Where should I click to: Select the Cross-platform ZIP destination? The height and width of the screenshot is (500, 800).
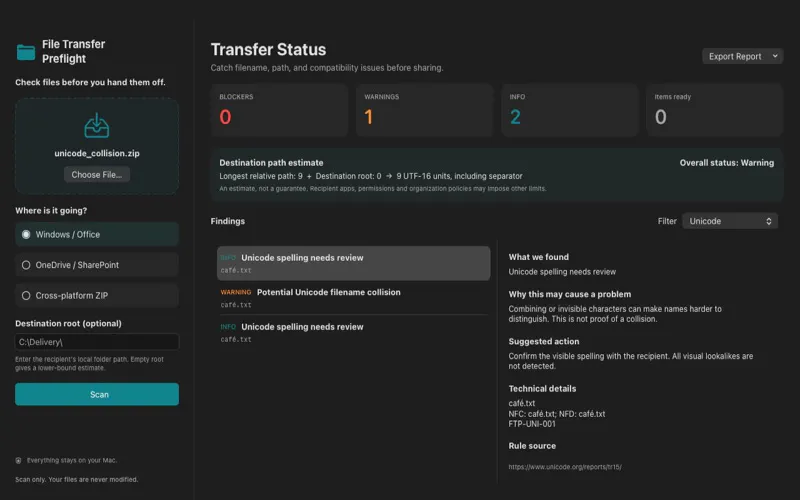tap(97, 295)
